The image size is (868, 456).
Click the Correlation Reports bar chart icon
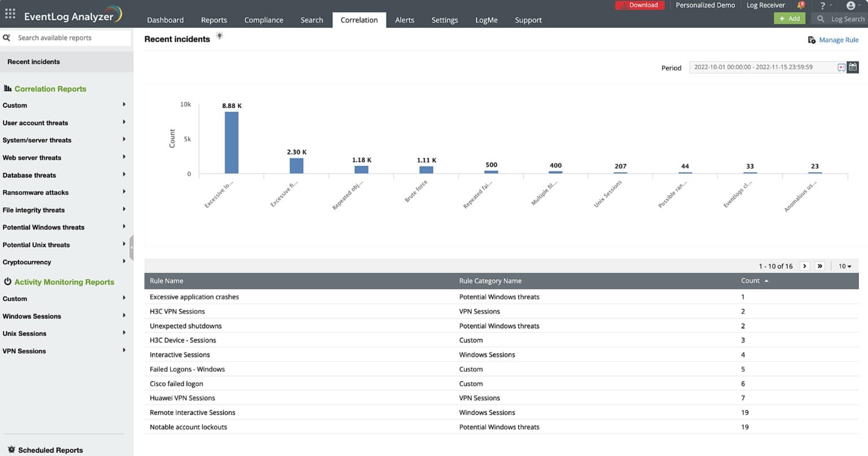click(8, 89)
